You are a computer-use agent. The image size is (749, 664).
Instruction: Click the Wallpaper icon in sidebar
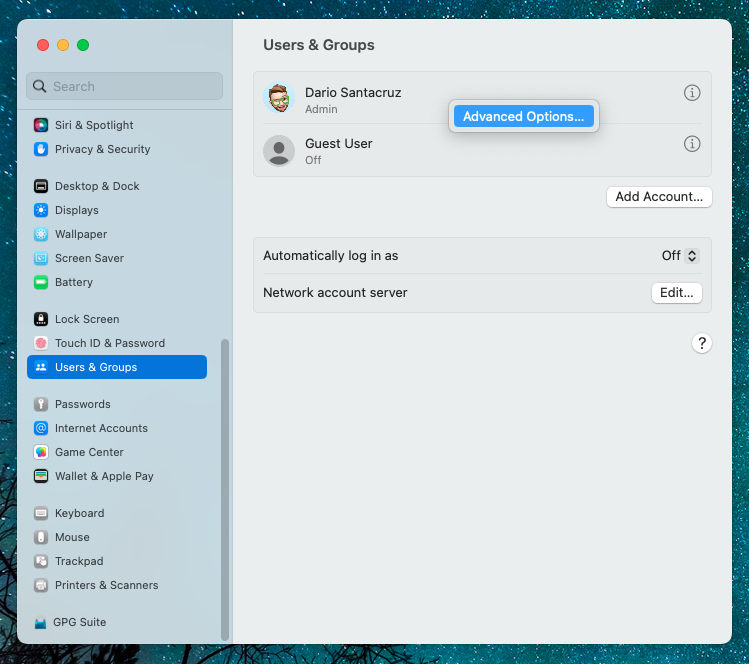[x=41, y=234]
